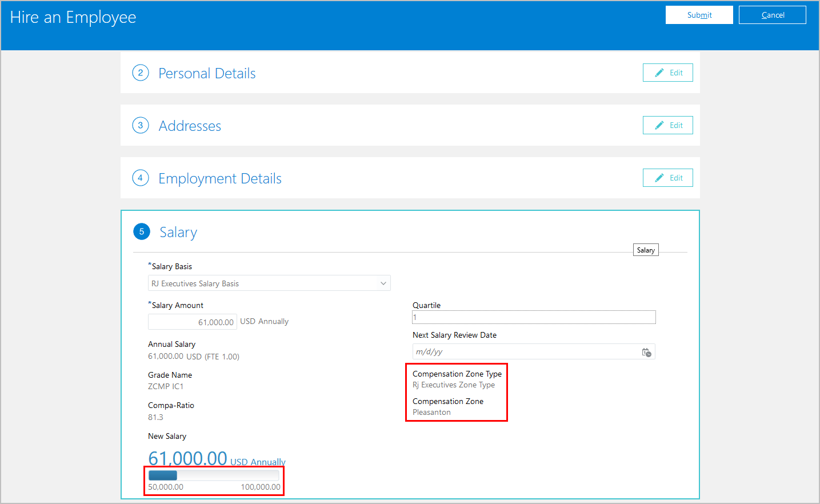Click the Salary Amount input field

(x=193, y=322)
